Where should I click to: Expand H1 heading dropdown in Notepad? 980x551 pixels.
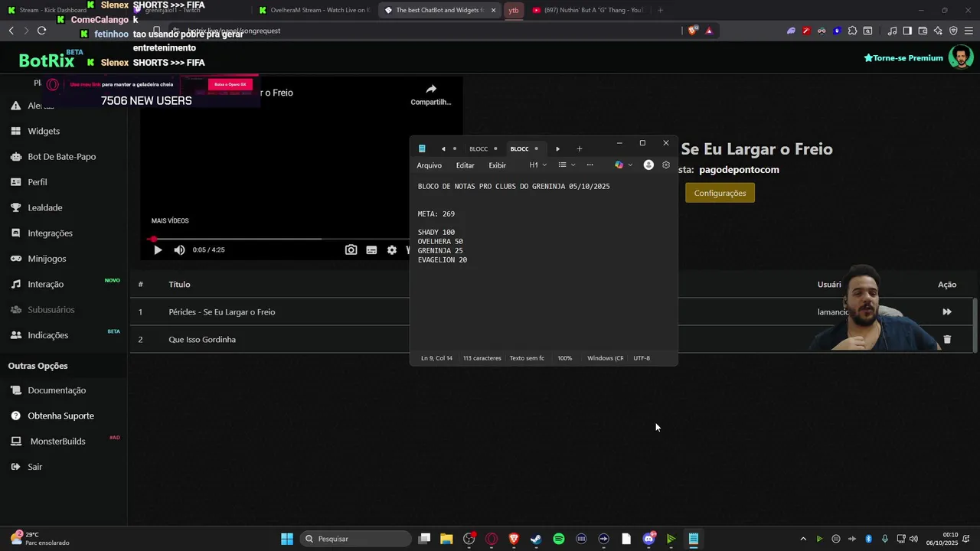click(x=537, y=165)
